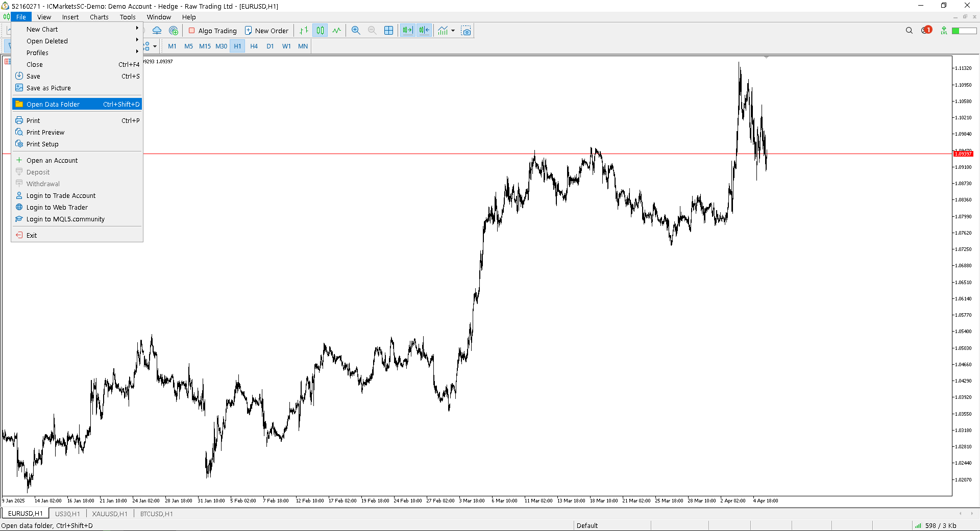Screen dimensions: 980x531
Task: Toggle chart shift from right edge
Action: [x=424, y=31]
